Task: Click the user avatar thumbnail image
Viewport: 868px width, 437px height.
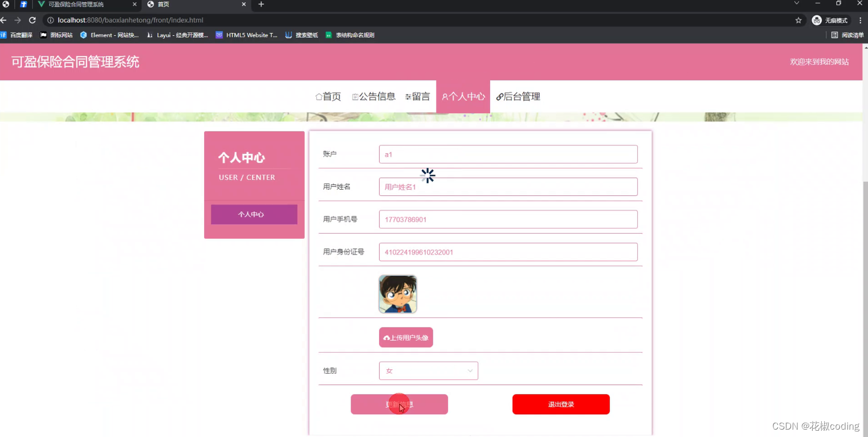Action: coord(397,294)
